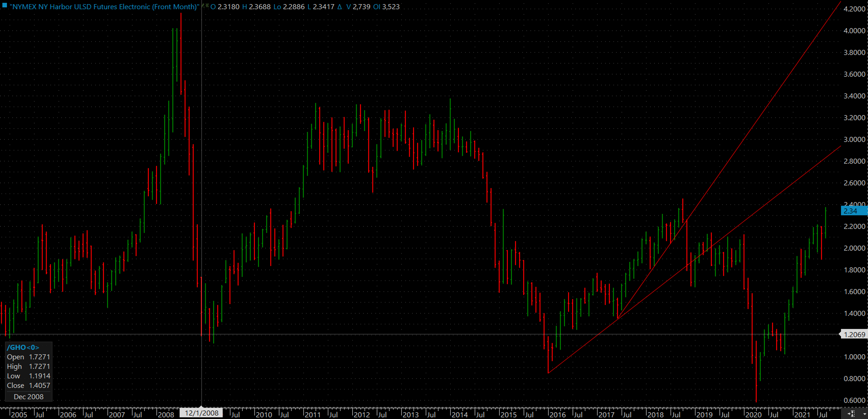Viewport: 868px width, 419px height.
Task: Click the 3.6000 price axis label
Action: pyautogui.click(x=854, y=74)
